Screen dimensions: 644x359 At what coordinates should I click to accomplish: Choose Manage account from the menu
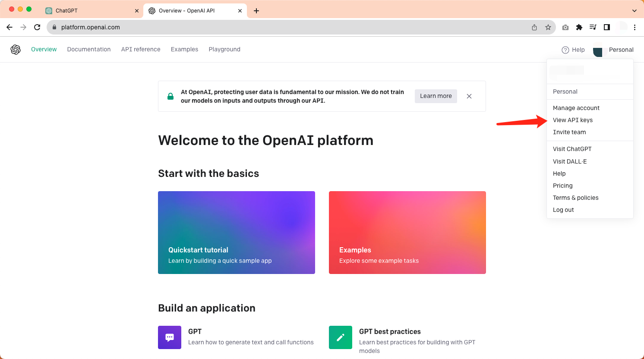click(x=590, y=108)
